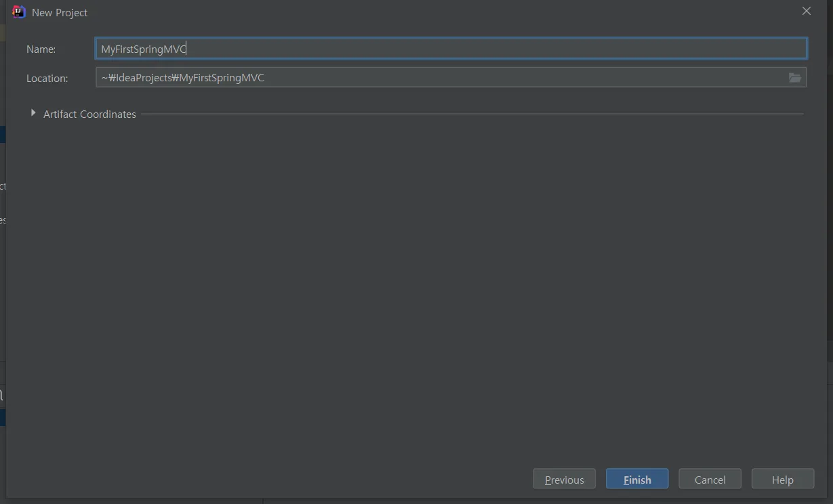Open the Help button in the dialog
The width and height of the screenshot is (833, 504).
[x=782, y=480]
